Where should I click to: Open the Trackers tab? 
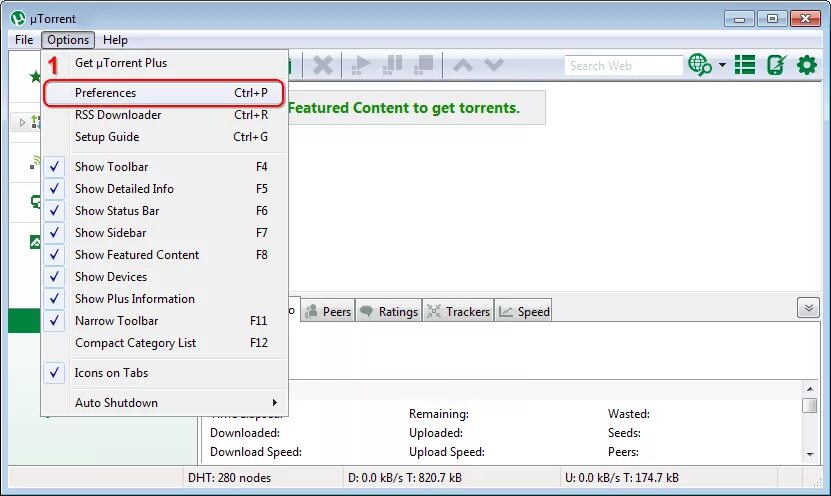(x=458, y=312)
